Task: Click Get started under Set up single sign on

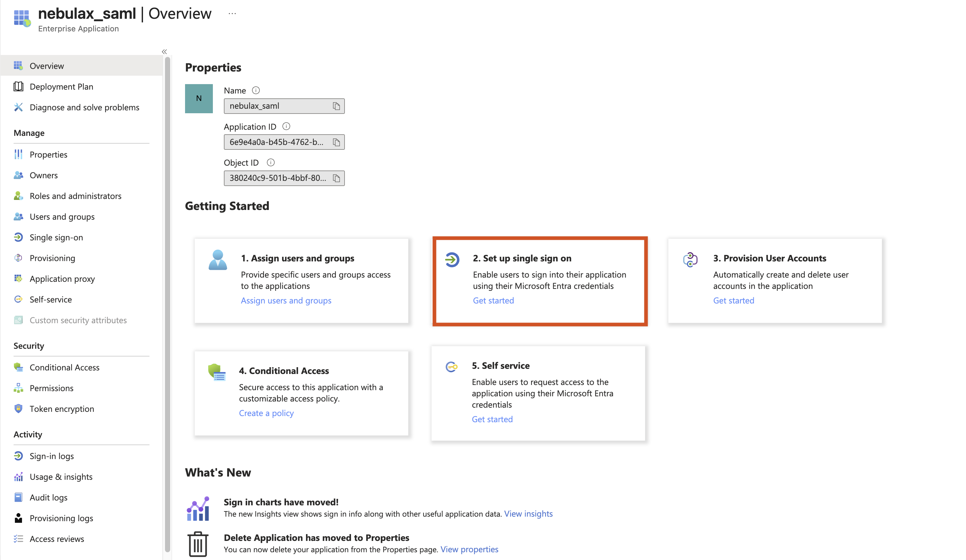Action: tap(493, 300)
